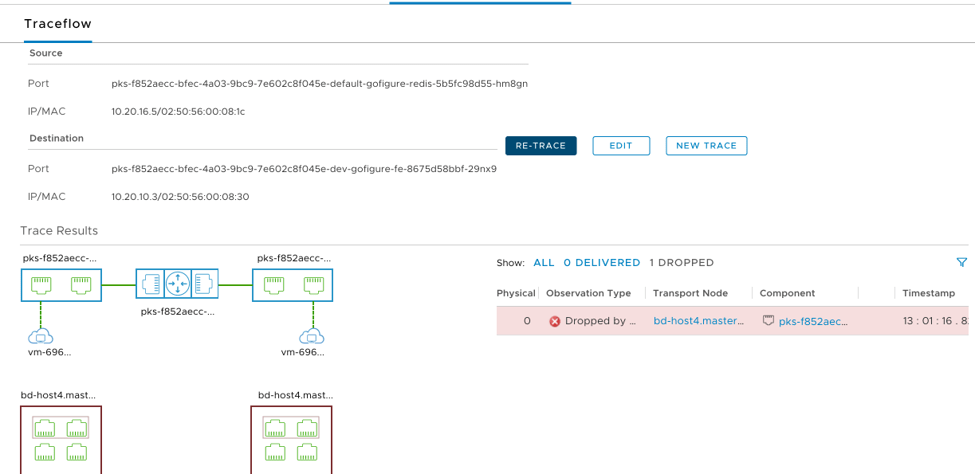Click top-right NIC icon in right bd-host4 box
The width and height of the screenshot is (975, 474).
[x=308, y=428]
